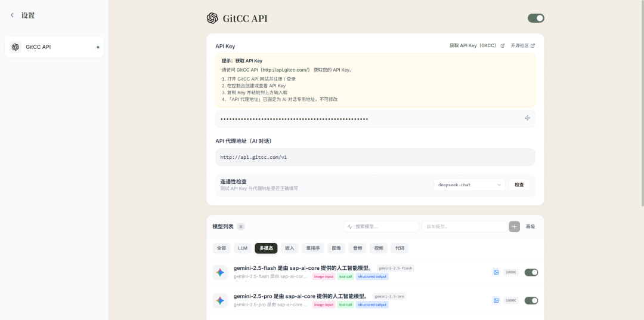The height and width of the screenshot is (320, 644).
Task: Click the tool call tag on gemini-2.5-pro
Action: (x=345, y=305)
